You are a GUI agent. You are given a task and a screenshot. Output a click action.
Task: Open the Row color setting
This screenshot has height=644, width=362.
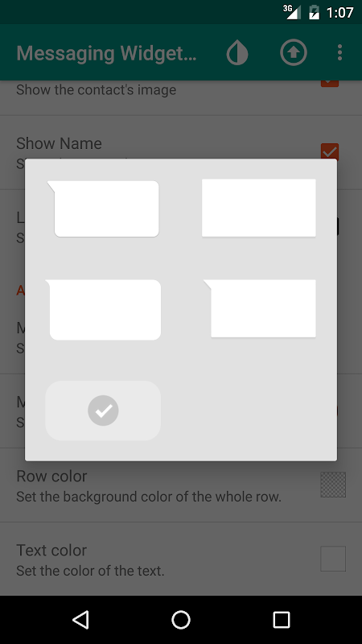point(181,485)
